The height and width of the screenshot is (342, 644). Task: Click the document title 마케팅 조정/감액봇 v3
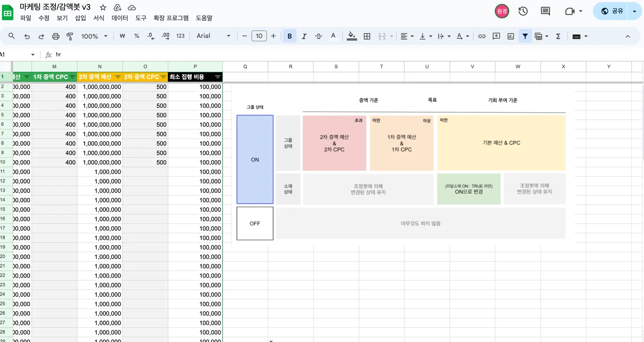click(x=55, y=7)
